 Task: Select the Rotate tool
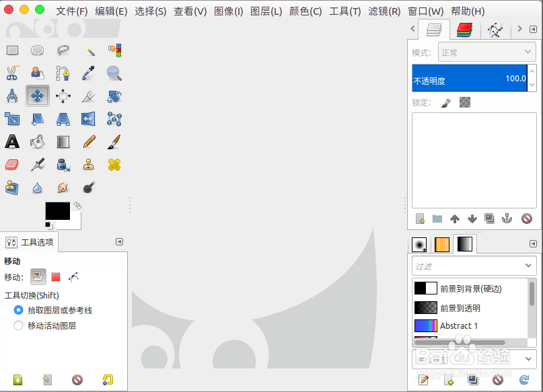(x=114, y=96)
